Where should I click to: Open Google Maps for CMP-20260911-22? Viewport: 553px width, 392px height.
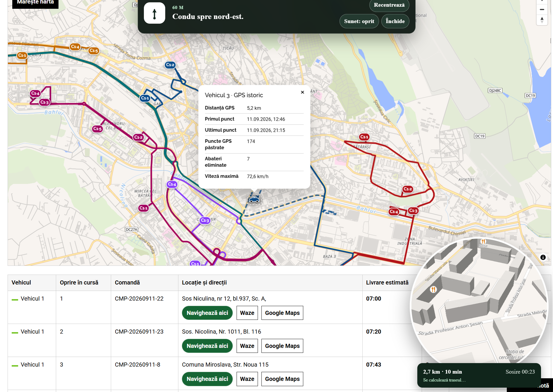click(282, 313)
